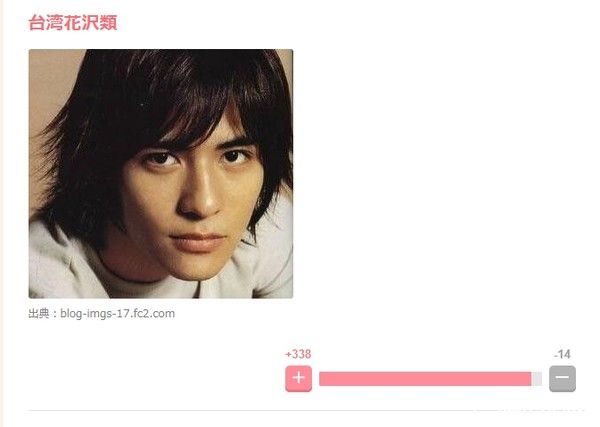Upvote the 台湾花沢類 entry

pos(298,378)
